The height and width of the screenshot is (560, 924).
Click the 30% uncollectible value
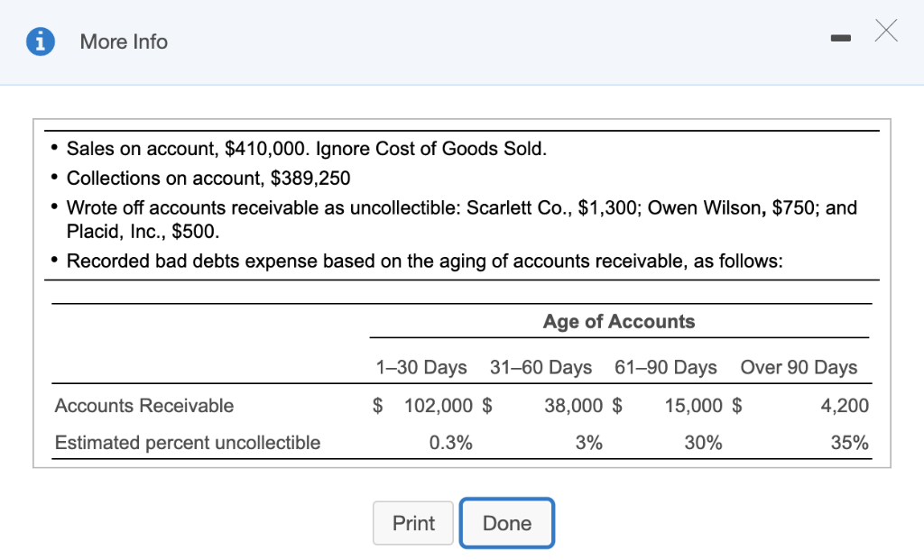click(x=703, y=443)
